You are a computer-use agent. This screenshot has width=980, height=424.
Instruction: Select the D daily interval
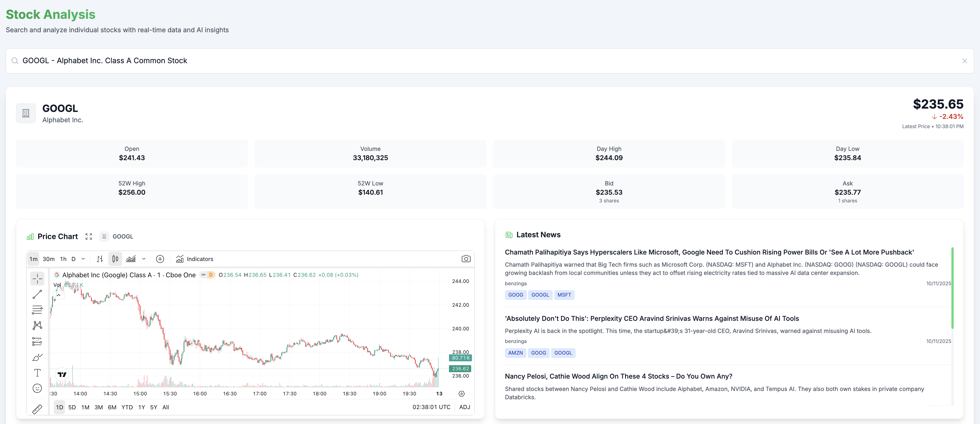[73, 259]
